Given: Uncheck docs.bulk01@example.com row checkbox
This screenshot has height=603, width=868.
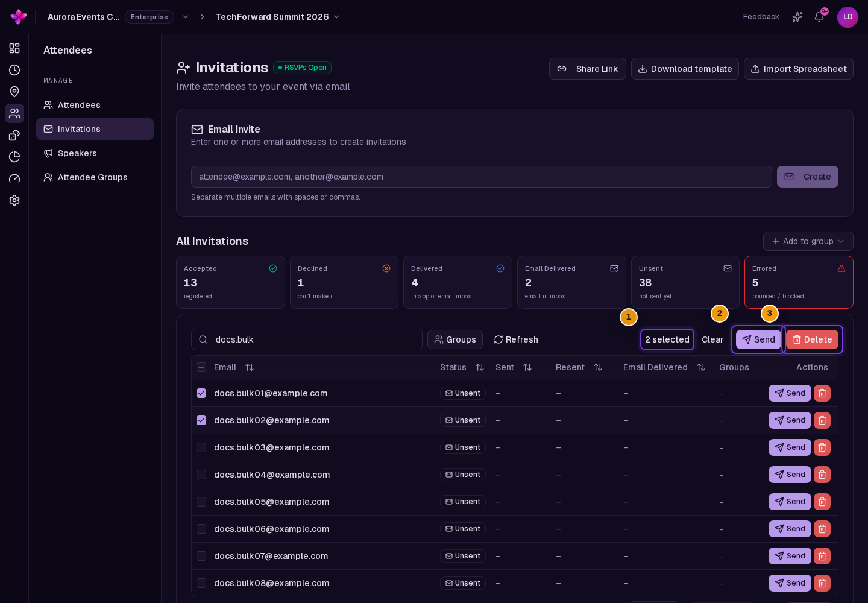Looking at the screenshot, I should click(x=201, y=393).
